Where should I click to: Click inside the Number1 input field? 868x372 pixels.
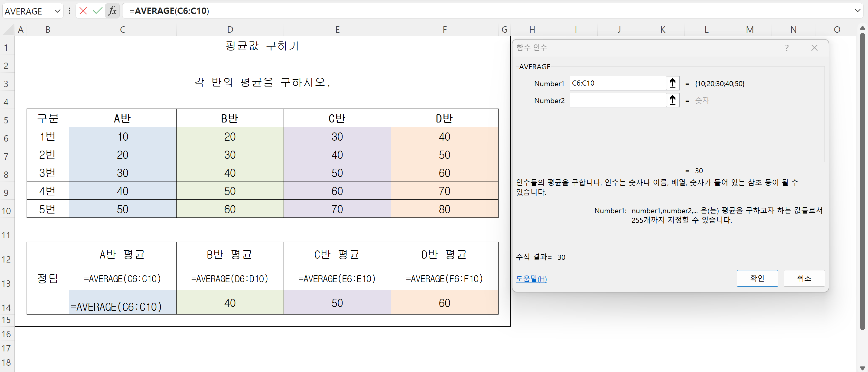coord(617,83)
